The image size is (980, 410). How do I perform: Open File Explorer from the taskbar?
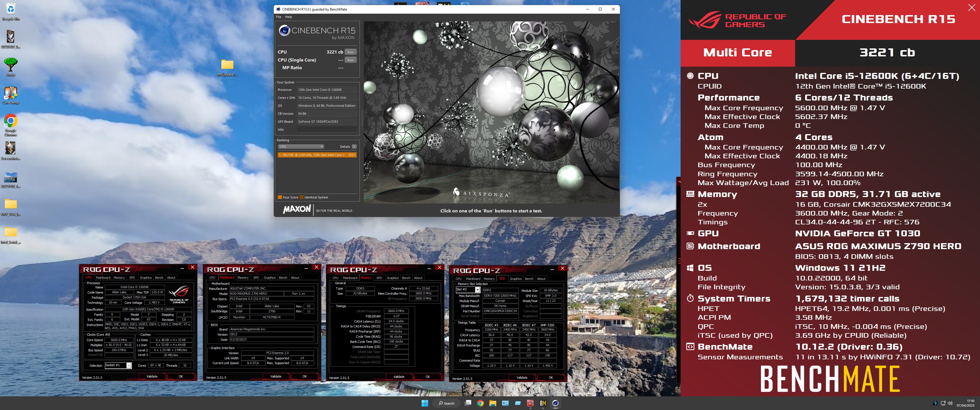(493, 403)
